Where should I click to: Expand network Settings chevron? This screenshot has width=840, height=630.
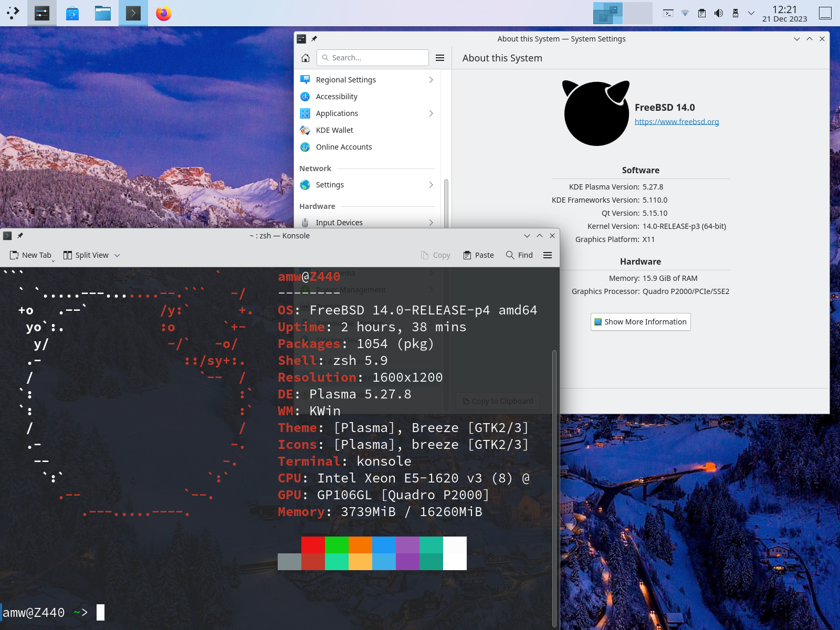(431, 185)
